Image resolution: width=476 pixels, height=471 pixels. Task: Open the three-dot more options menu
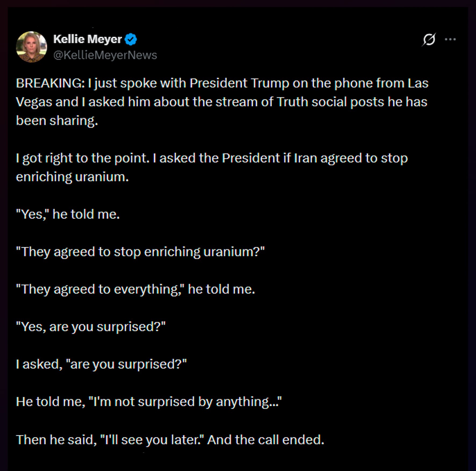pyautogui.click(x=450, y=40)
